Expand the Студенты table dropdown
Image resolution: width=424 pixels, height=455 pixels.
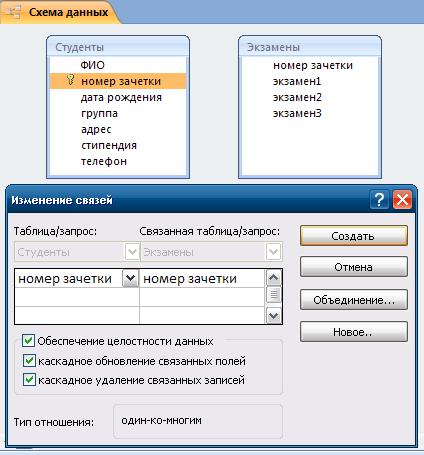(x=132, y=252)
